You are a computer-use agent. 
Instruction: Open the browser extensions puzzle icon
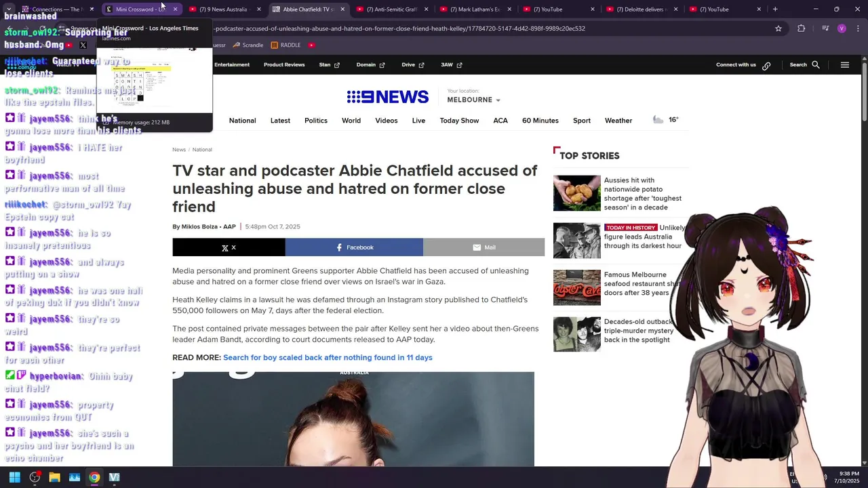pos(802,28)
